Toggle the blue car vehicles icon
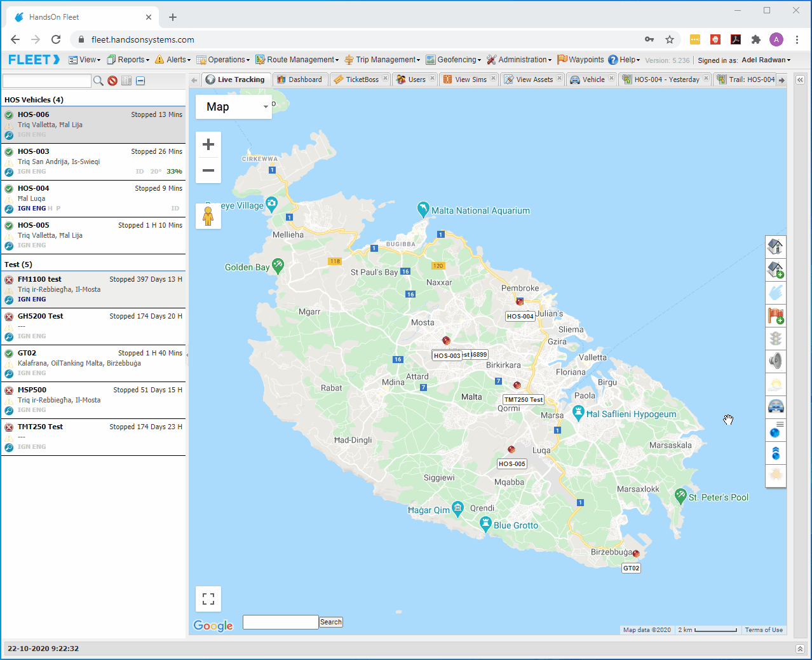The height and width of the screenshot is (660, 812). pos(776,407)
